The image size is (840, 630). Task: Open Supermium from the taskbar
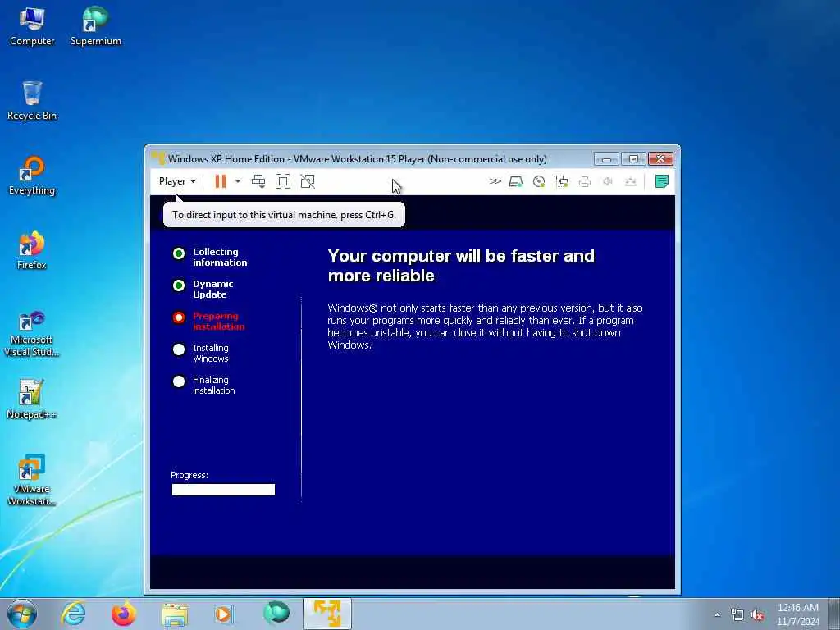click(276, 614)
